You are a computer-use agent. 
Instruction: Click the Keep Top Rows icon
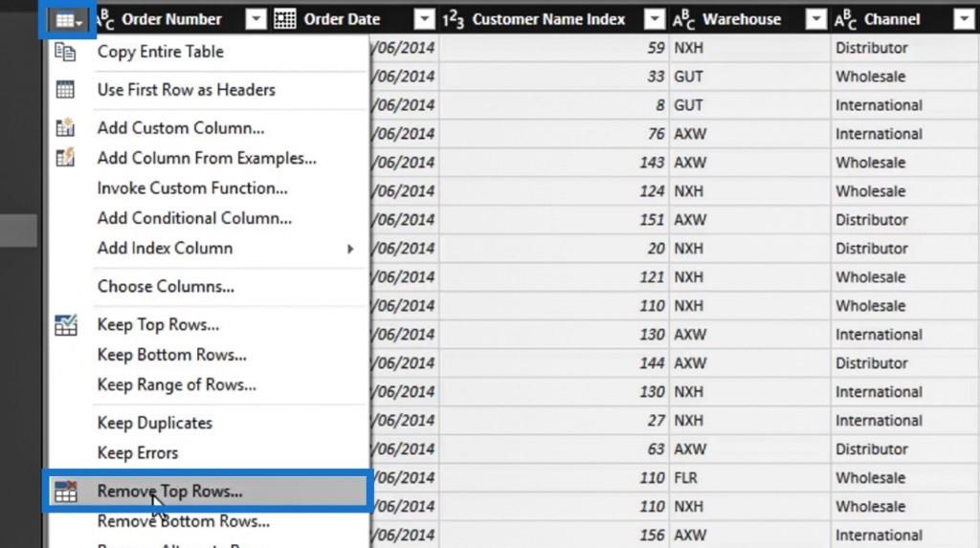tap(65, 325)
